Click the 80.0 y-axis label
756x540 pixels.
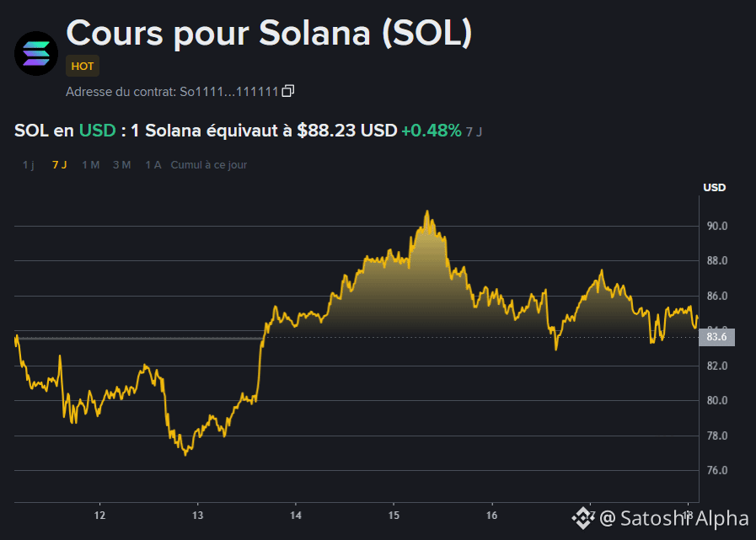(x=717, y=401)
